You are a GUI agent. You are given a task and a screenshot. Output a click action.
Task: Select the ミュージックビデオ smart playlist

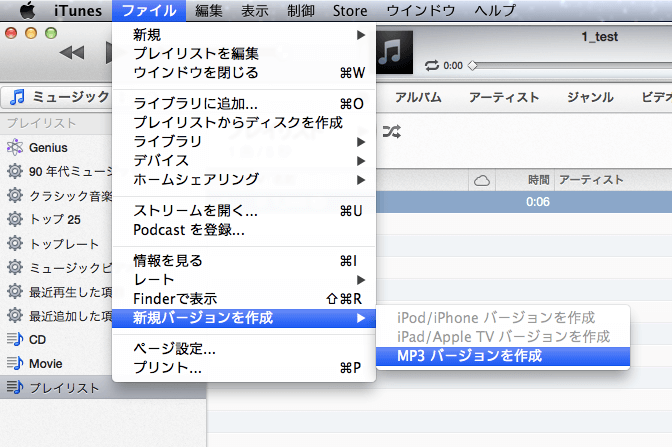pos(56,267)
